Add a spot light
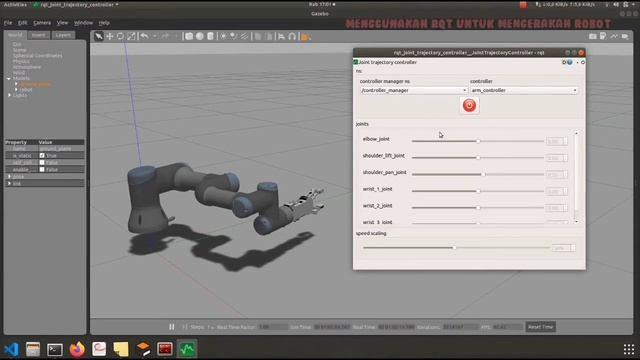 tap(233, 36)
